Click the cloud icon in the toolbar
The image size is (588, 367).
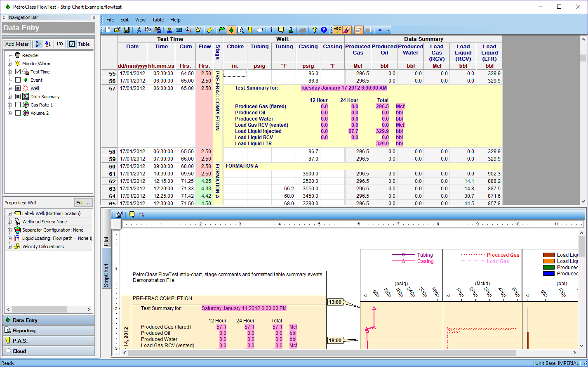(x=260, y=30)
